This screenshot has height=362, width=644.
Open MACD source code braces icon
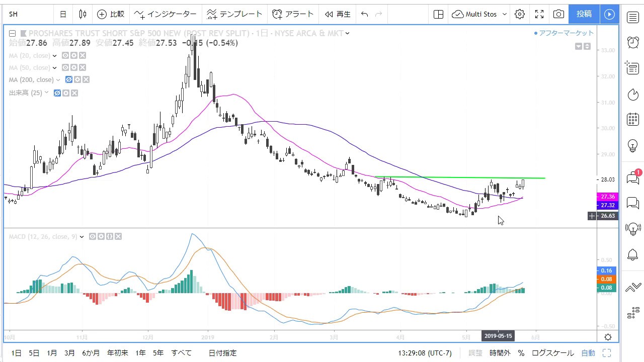pos(109,236)
